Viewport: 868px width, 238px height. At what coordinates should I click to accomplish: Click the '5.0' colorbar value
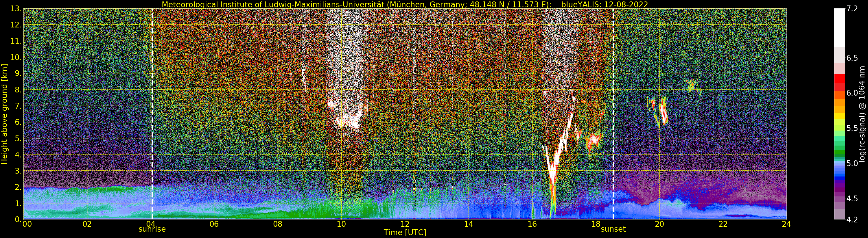coord(852,163)
